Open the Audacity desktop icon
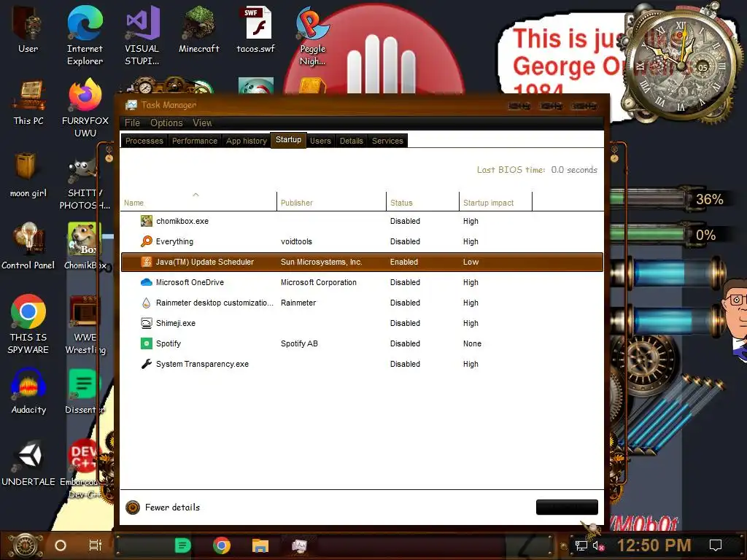 (28, 384)
